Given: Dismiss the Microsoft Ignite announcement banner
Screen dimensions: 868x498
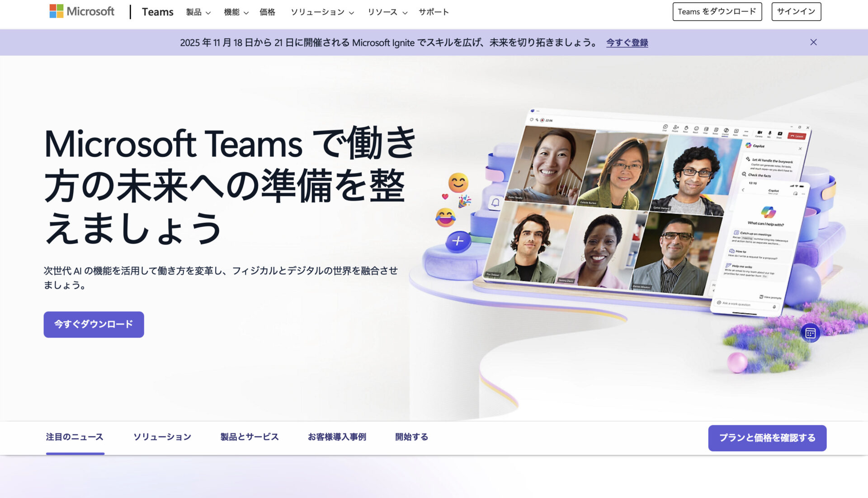Looking at the screenshot, I should (813, 42).
